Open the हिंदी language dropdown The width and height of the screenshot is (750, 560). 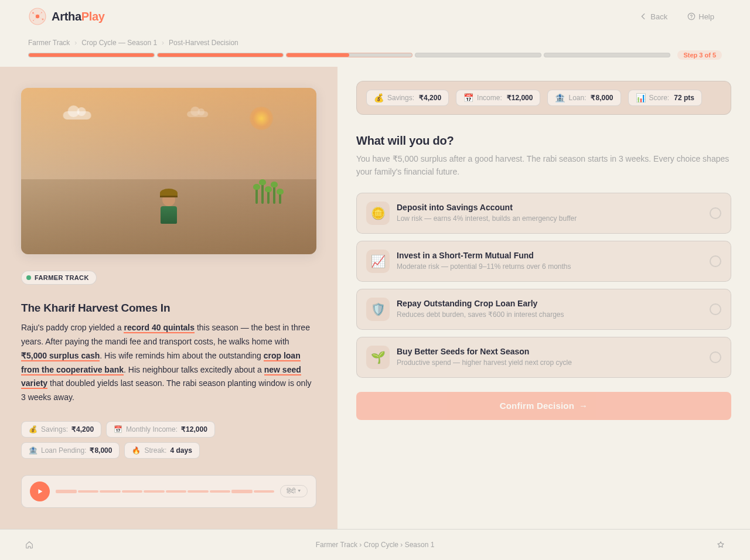click(x=294, y=490)
